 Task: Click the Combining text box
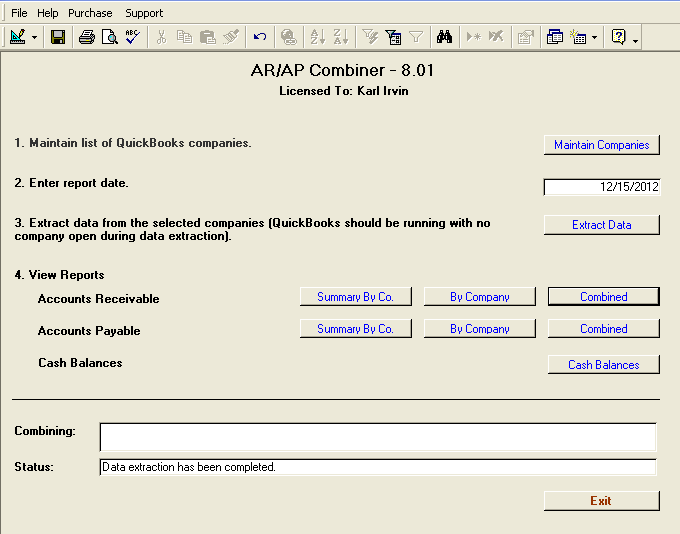tap(378, 437)
